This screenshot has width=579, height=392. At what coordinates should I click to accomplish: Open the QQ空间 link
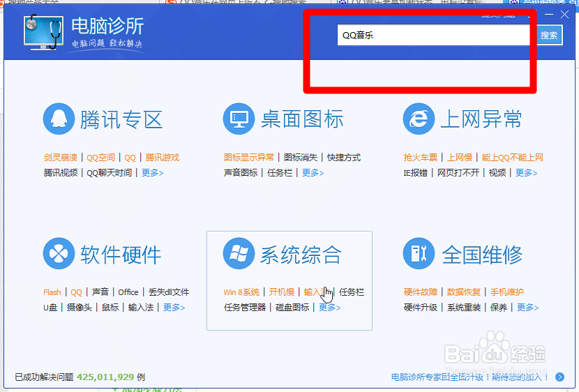[x=101, y=158]
